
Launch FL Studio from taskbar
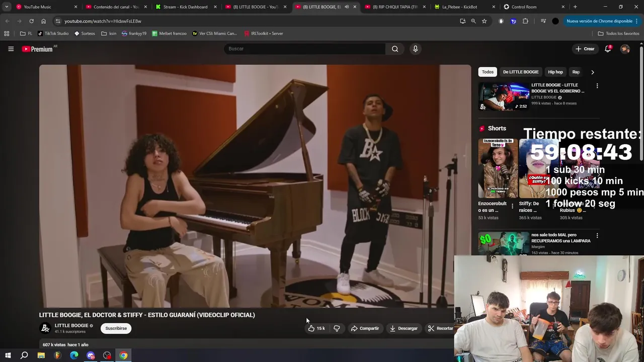point(57,355)
